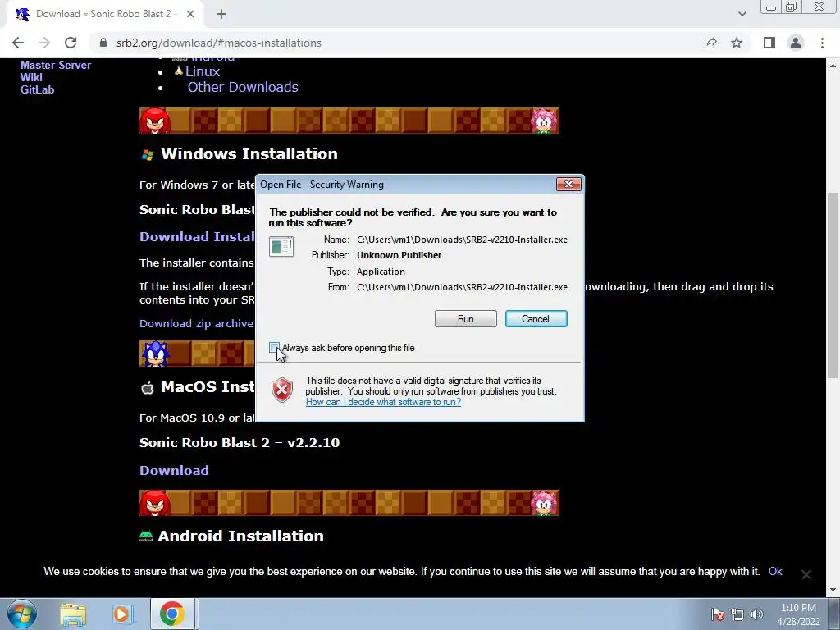Click the site lock icon in address bar
Image resolution: width=840 pixels, height=630 pixels.
click(104, 43)
